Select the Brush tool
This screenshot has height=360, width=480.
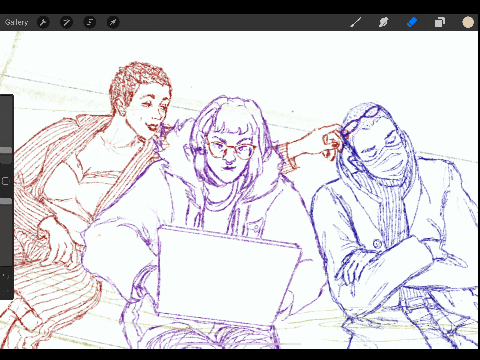click(x=356, y=22)
